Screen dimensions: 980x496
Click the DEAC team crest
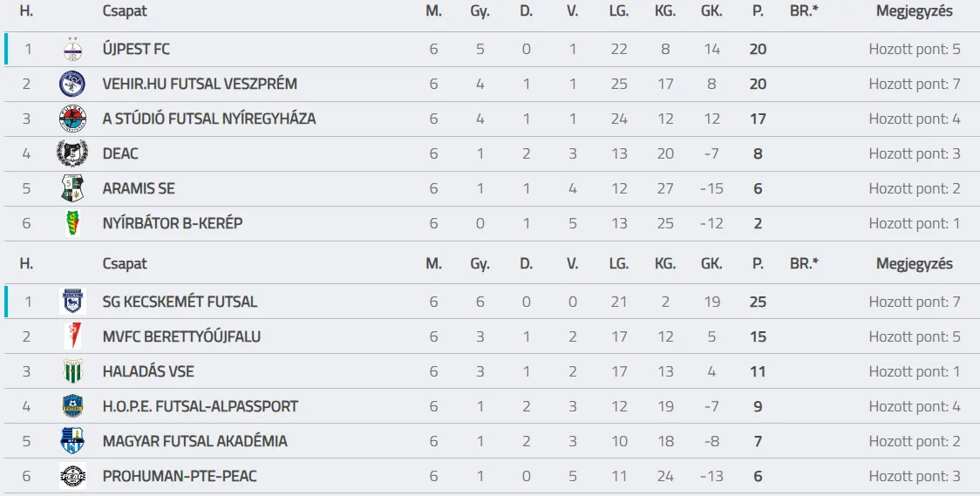point(72,153)
